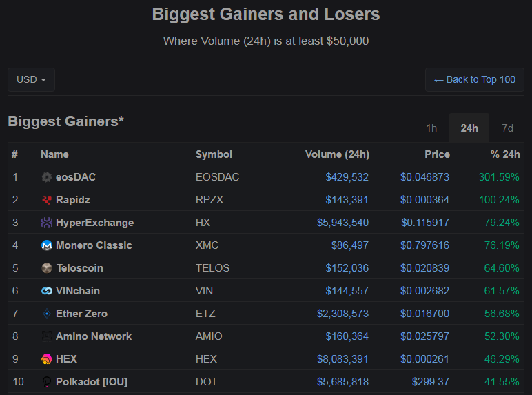The height and width of the screenshot is (395, 532).
Task: Click the Teloscoin coin icon
Action: (46, 268)
